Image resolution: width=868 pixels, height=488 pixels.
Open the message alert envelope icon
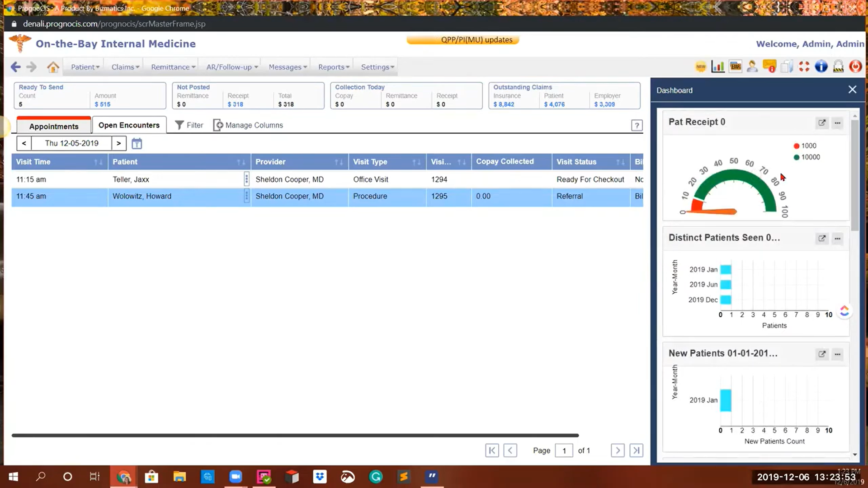(769, 67)
